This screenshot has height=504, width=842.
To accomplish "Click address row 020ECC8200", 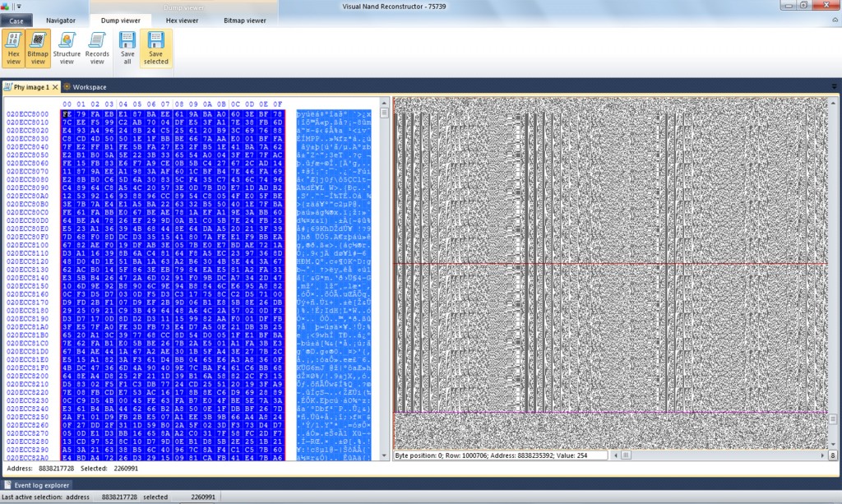I will click(27, 376).
